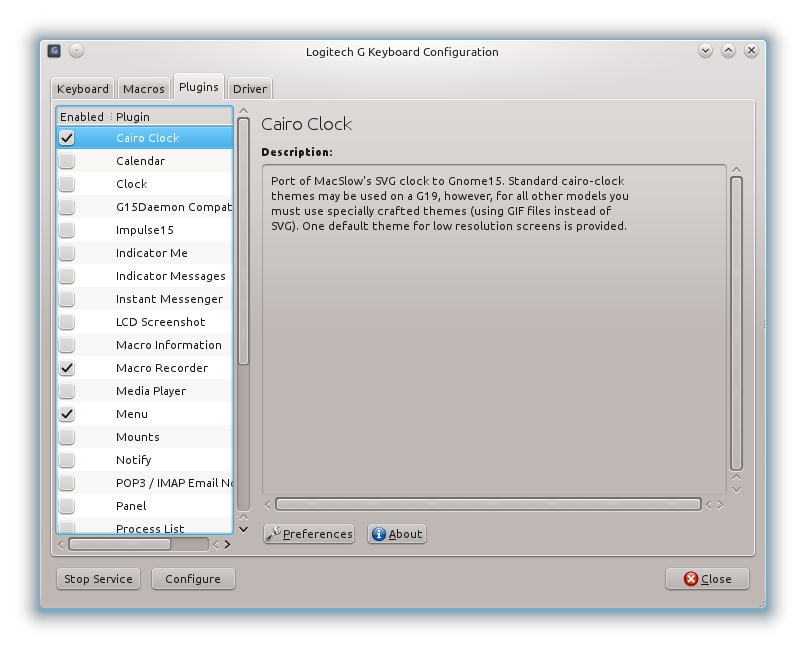Uncheck the Macro Recorder plugin
The height and width of the screenshot is (648, 806).
[67, 368]
